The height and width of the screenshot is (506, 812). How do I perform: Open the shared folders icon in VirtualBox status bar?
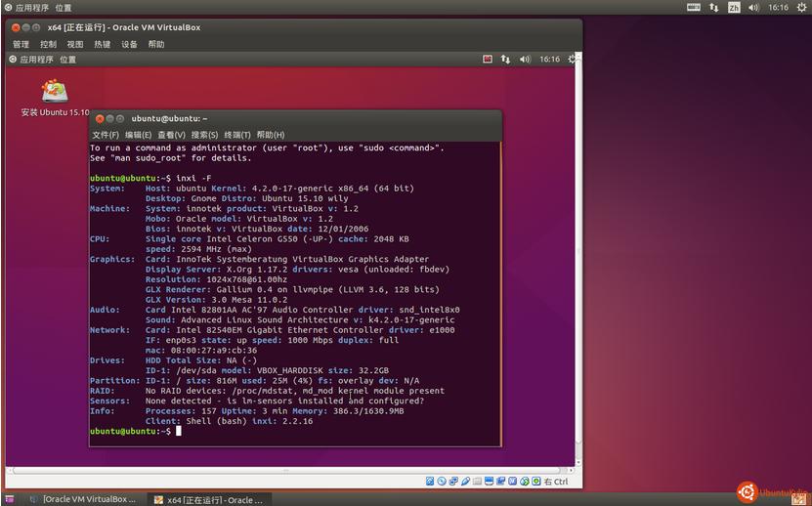478,482
